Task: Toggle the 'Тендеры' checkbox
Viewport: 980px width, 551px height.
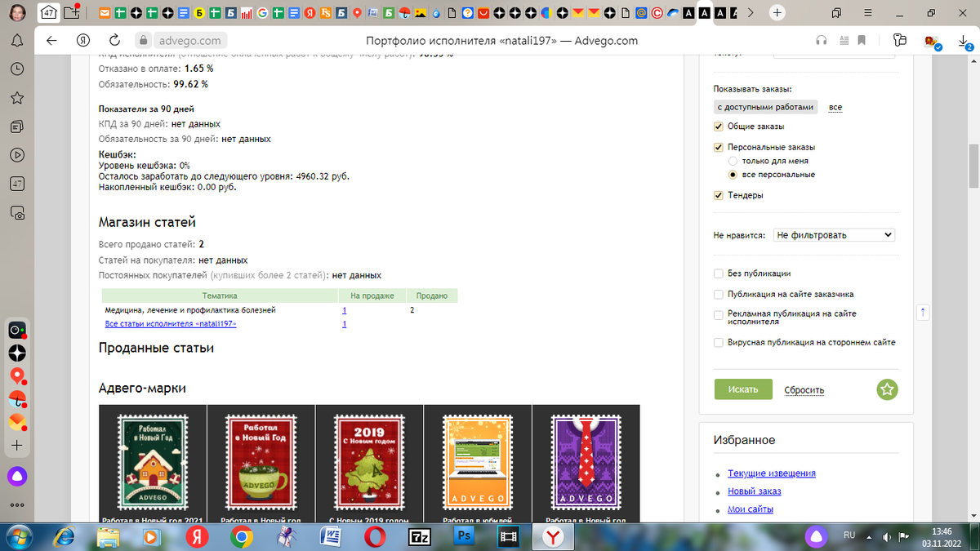Action: pyautogui.click(x=719, y=195)
